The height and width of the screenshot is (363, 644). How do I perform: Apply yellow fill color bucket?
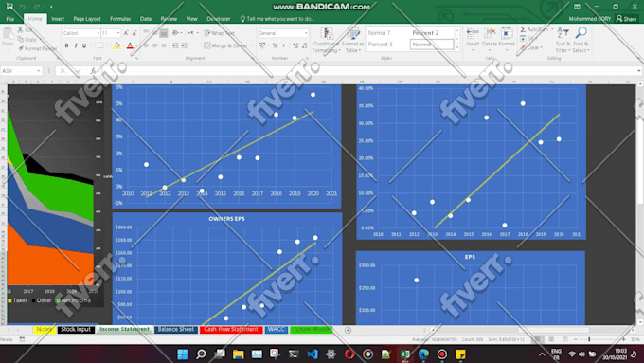pyautogui.click(x=117, y=45)
